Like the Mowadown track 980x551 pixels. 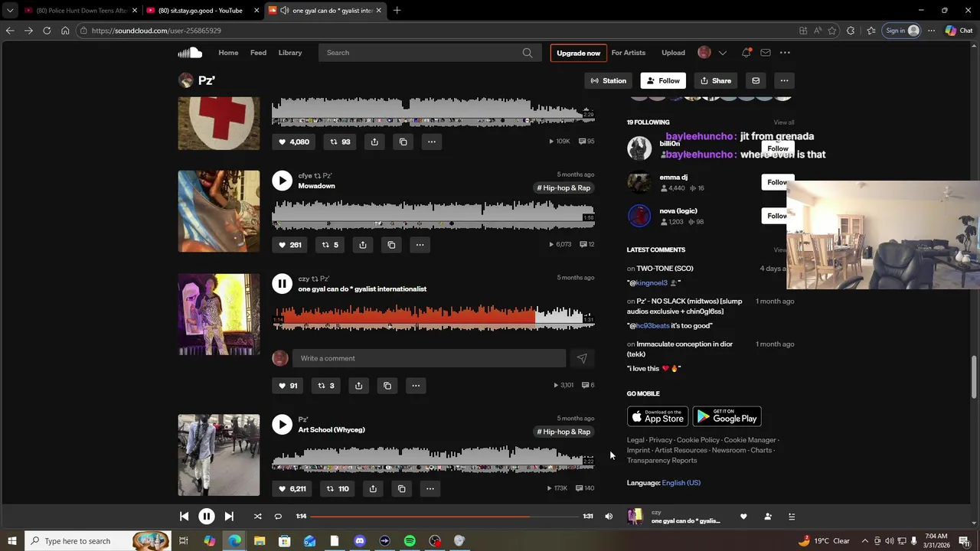pyautogui.click(x=289, y=245)
